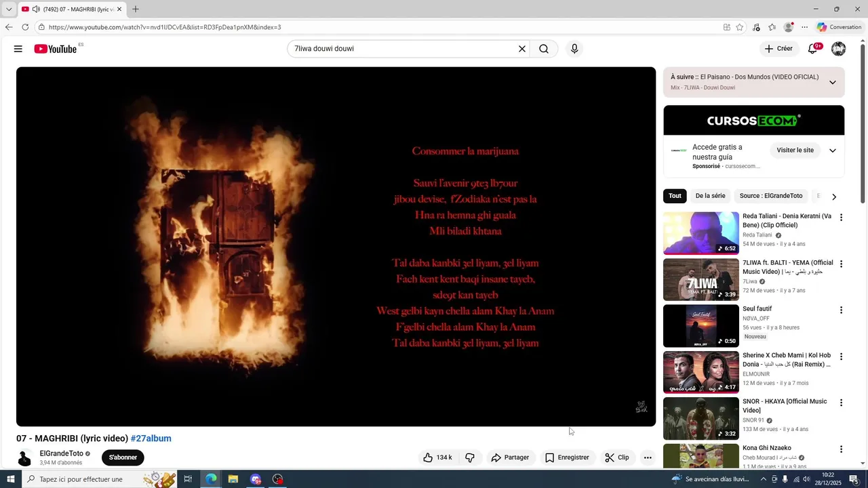Screen dimensions: 868x488
Task: Dislike the video
Action: [470, 457]
